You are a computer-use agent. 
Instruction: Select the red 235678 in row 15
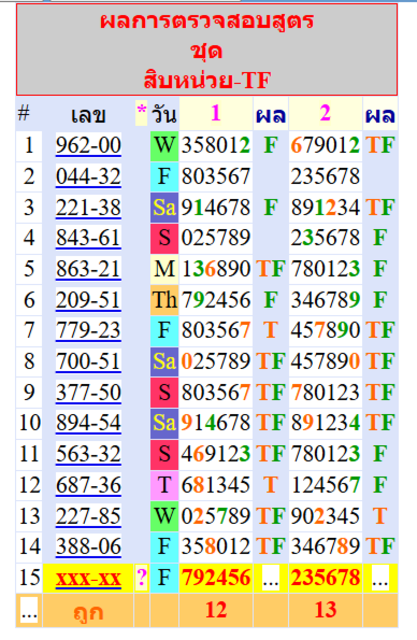(325, 578)
